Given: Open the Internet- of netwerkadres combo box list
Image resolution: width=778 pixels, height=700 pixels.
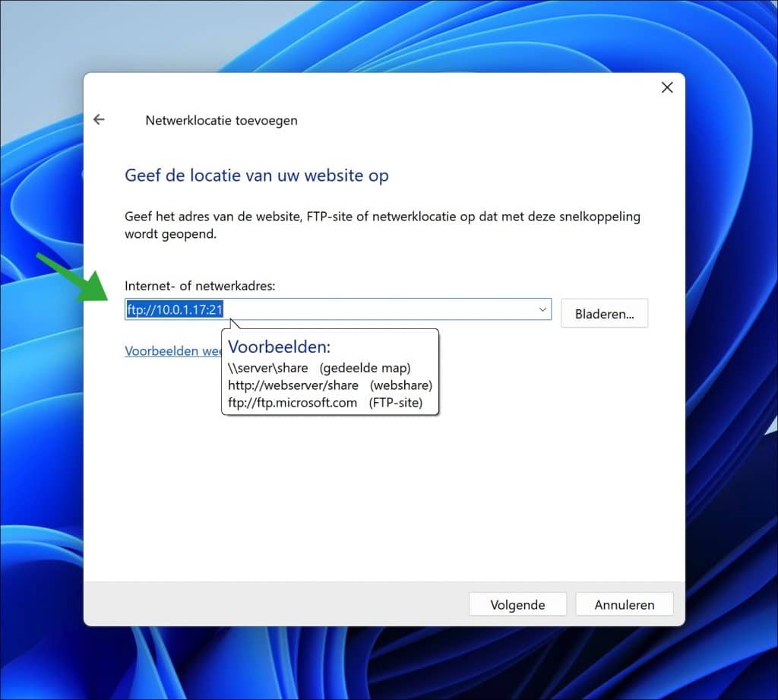Looking at the screenshot, I should coord(541,309).
